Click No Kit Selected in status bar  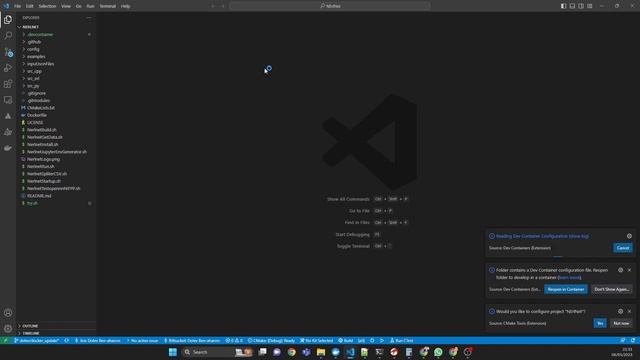click(316, 340)
